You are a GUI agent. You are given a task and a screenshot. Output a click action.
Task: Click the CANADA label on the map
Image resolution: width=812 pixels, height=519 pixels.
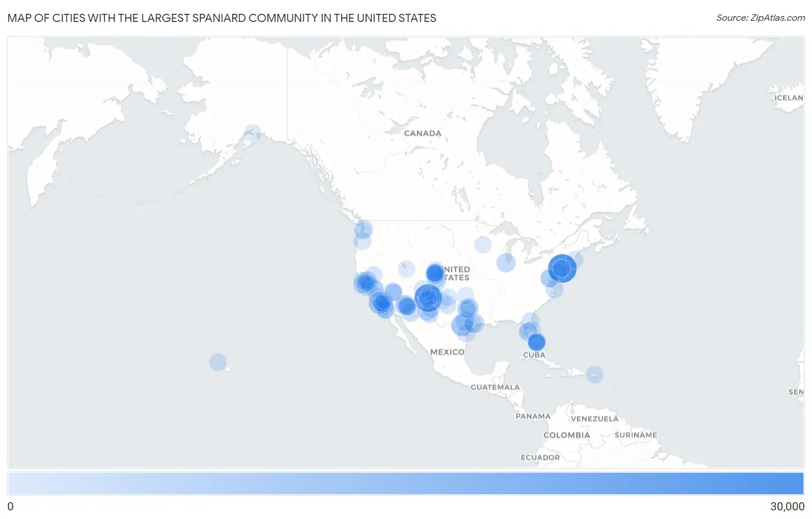click(422, 133)
